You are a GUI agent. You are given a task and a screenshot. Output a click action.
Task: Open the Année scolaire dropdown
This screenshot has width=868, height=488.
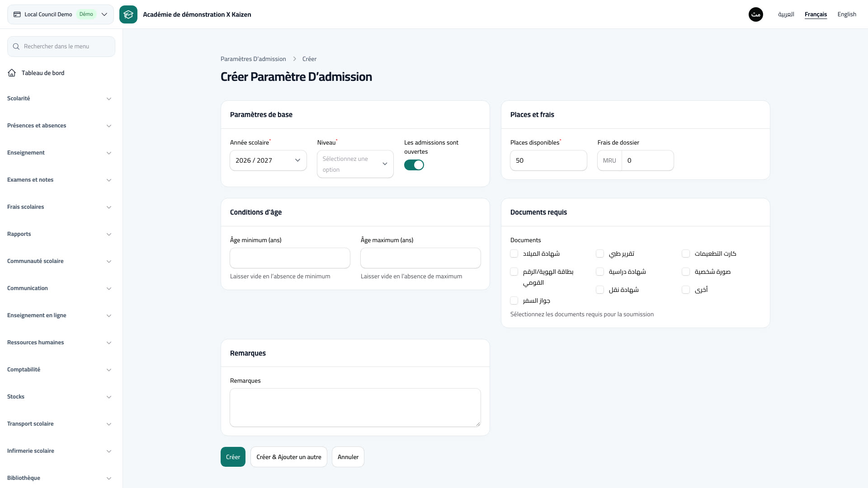coord(268,160)
